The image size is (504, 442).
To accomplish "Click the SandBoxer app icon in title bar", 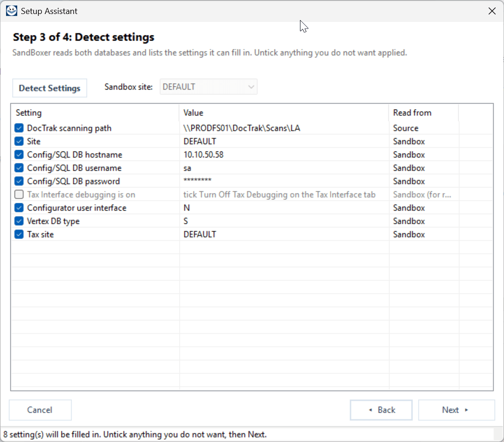I will 12,11.
